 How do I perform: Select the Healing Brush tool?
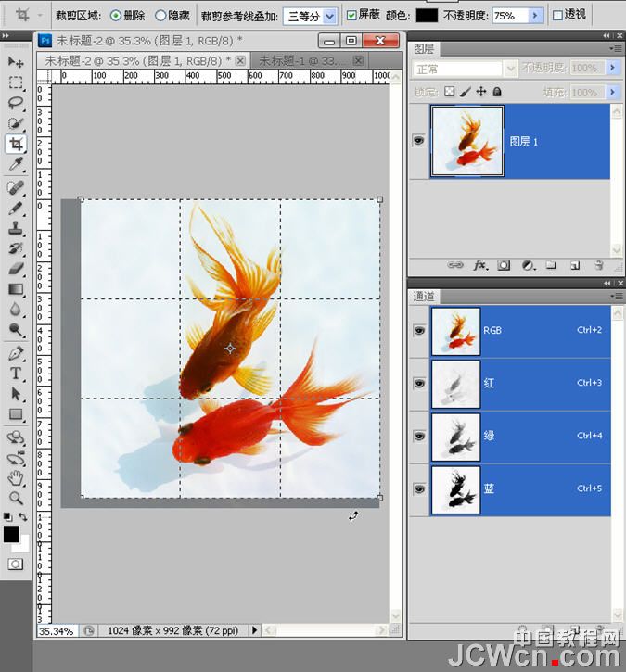click(x=16, y=187)
